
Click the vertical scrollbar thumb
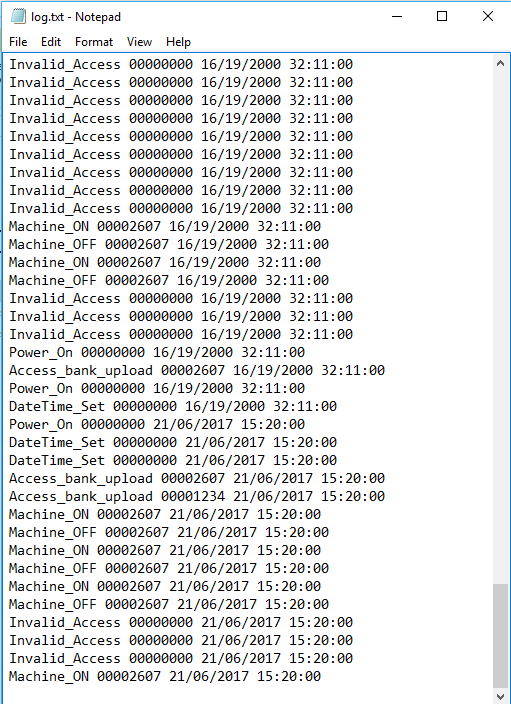[501, 635]
